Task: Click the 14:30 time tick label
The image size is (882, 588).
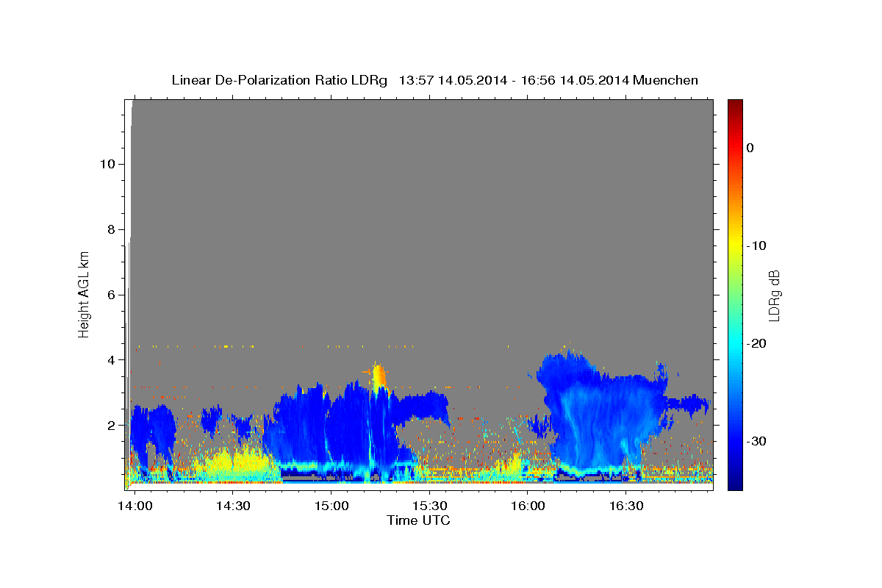Action: click(233, 506)
